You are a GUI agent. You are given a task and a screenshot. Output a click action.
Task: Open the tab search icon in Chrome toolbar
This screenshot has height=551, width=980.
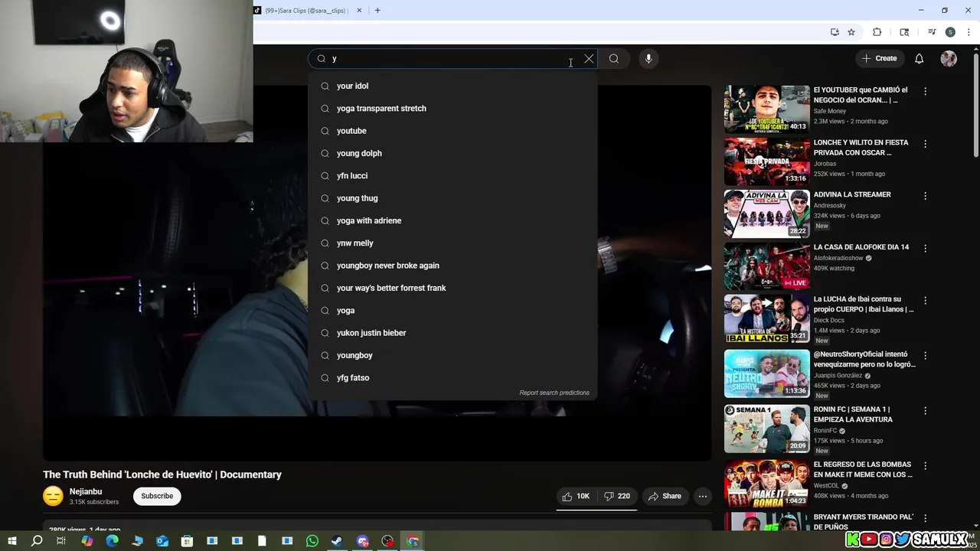(904, 32)
